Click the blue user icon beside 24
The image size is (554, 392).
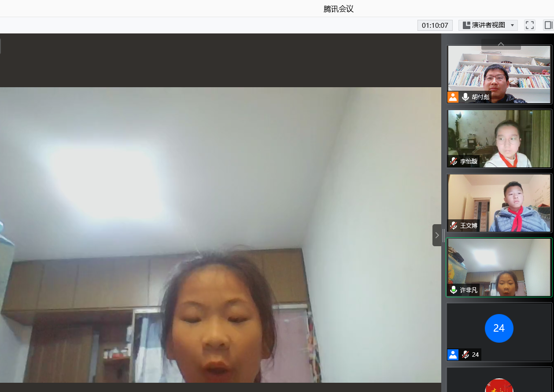[x=453, y=355]
